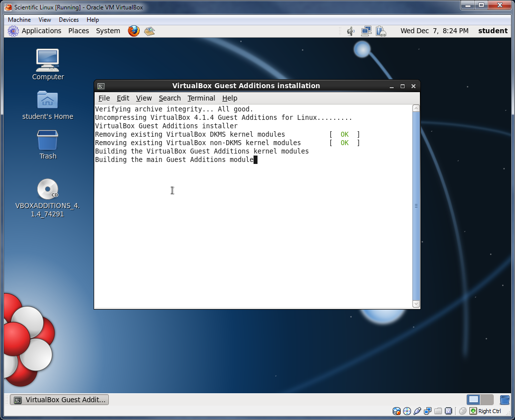Click the terminal title bar text
This screenshot has height=420, width=515.
(246, 86)
